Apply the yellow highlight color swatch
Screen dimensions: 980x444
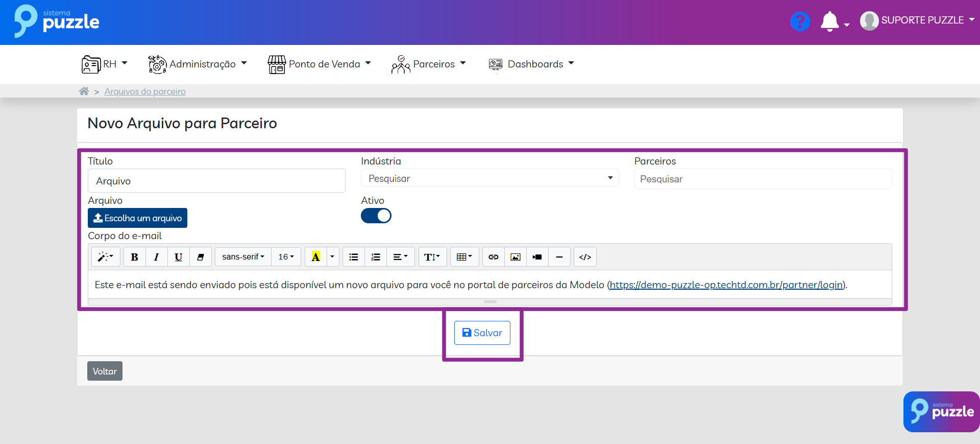tap(316, 257)
